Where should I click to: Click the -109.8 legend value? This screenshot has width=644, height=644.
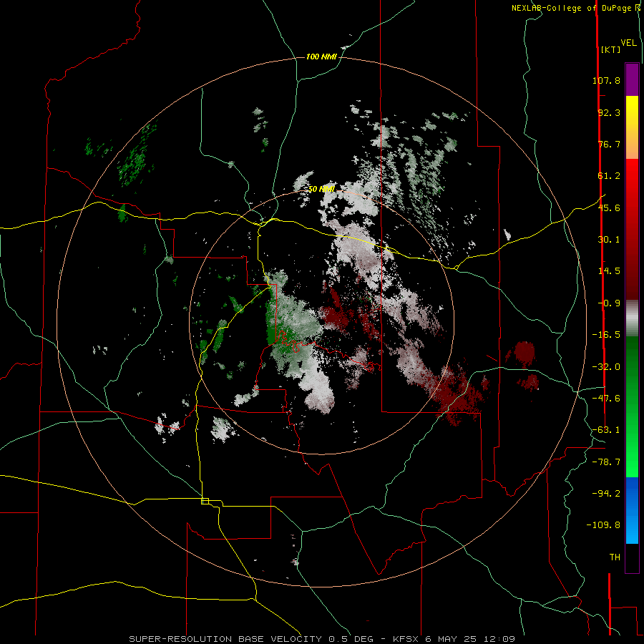tap(603, 525)
